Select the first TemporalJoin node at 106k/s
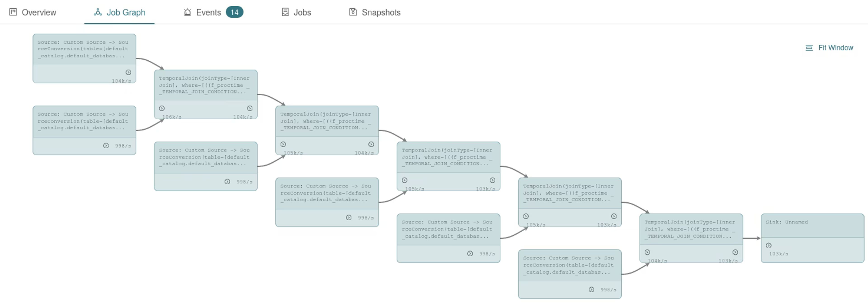Screen dimensions: 868x303 click(x=205, y=94)
